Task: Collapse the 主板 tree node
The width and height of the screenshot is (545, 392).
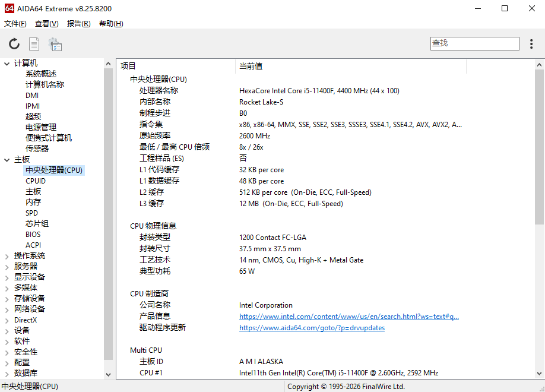Action: click(x=7, y=160)
